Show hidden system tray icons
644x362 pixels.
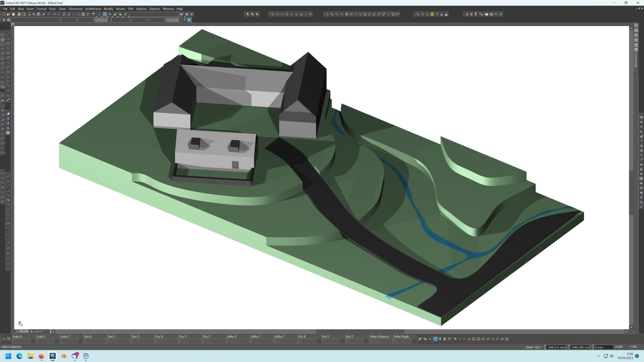pyautogui.click(x=599, y=356)
